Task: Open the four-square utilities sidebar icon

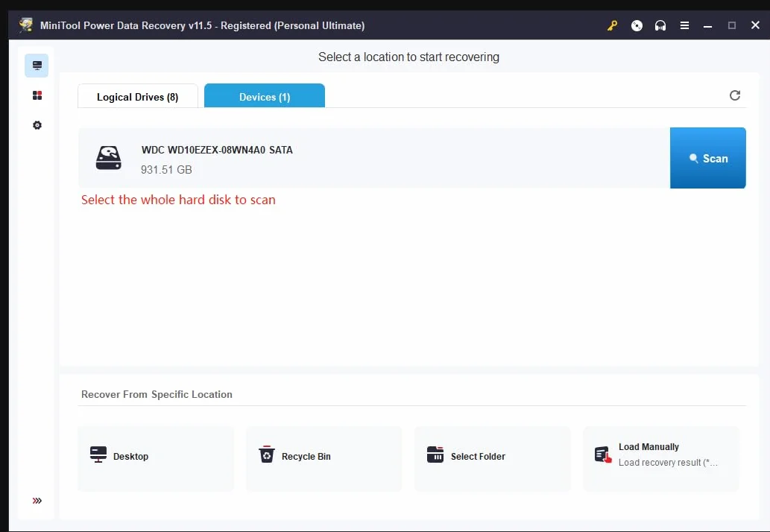Action: 37,95
